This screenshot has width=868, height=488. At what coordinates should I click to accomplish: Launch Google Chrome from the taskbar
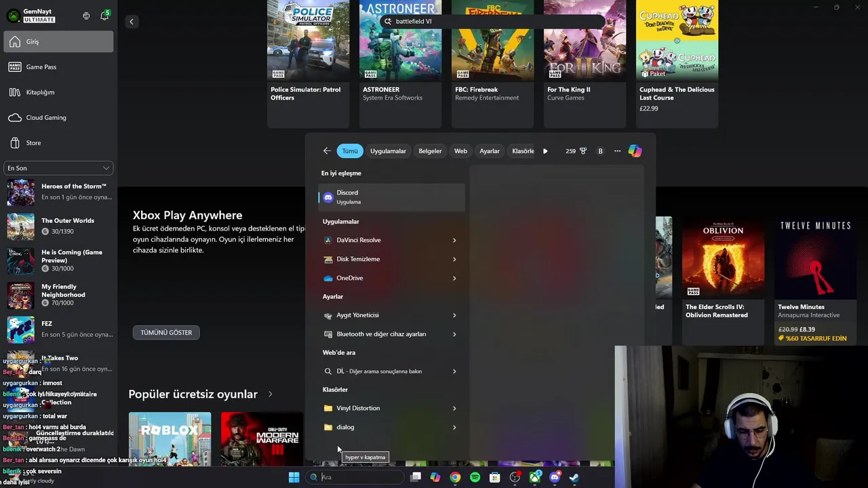455,477
